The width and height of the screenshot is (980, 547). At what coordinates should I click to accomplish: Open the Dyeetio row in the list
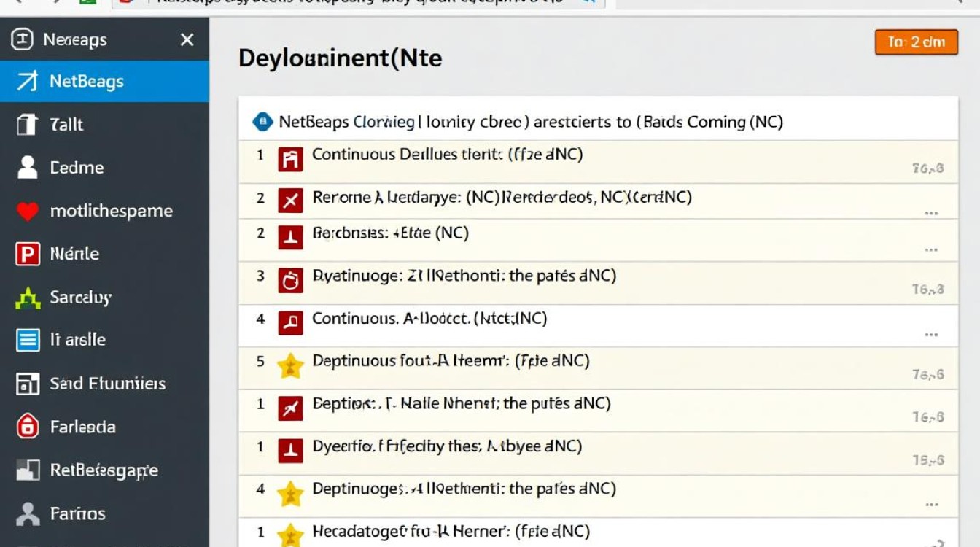[446, 446]
